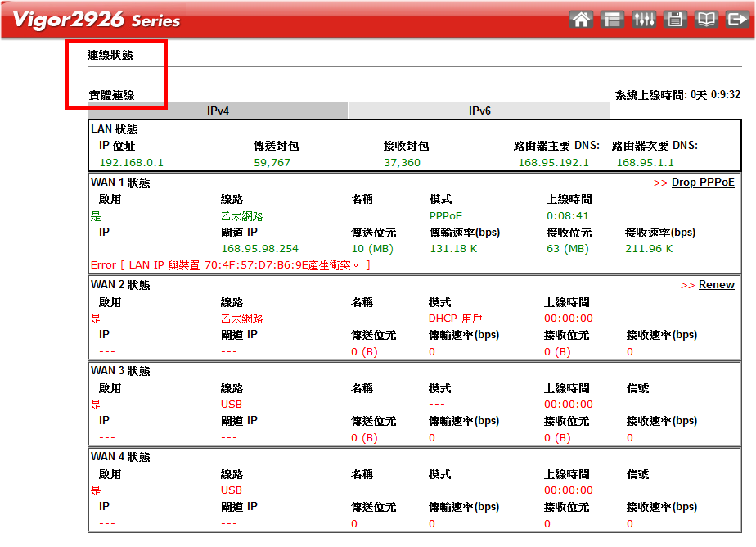Screen dimensions: 756x547
Task: Click the system uptime text
Action: pos(677,95)
